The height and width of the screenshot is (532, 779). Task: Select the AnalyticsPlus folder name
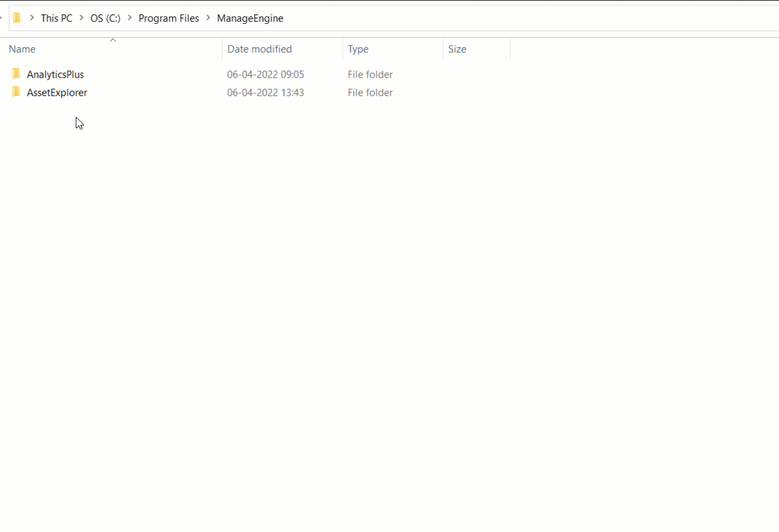point(55,74)
